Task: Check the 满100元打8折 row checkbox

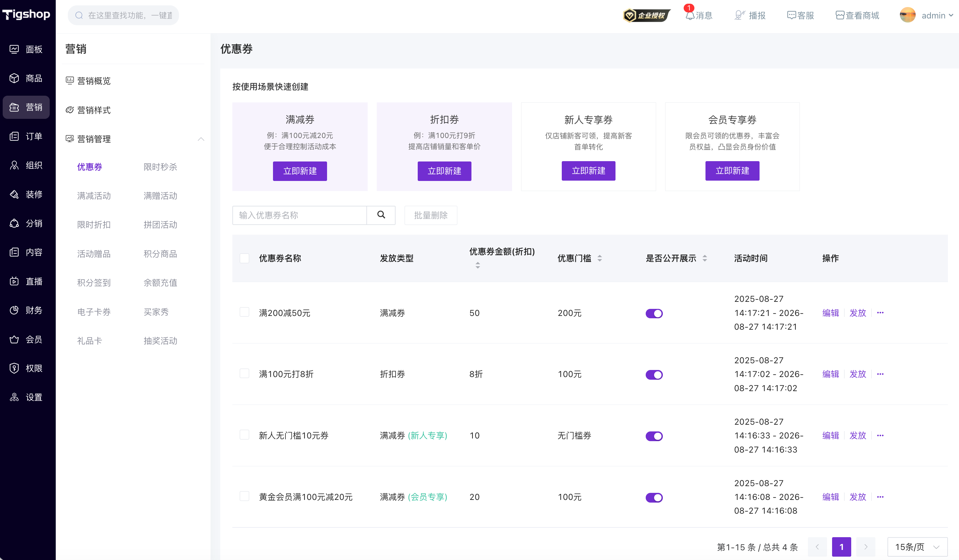Action: tap(244, 373)
